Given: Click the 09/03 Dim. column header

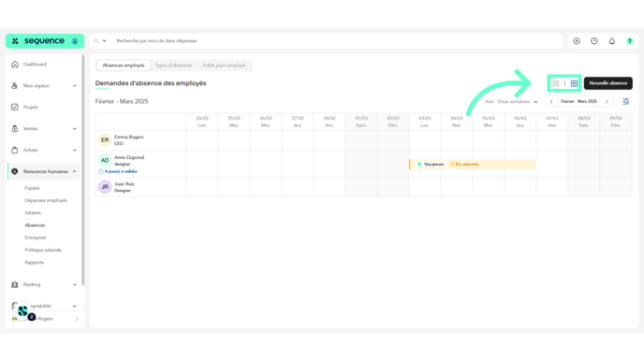Looking at the screenshot, I should (616, 122).
